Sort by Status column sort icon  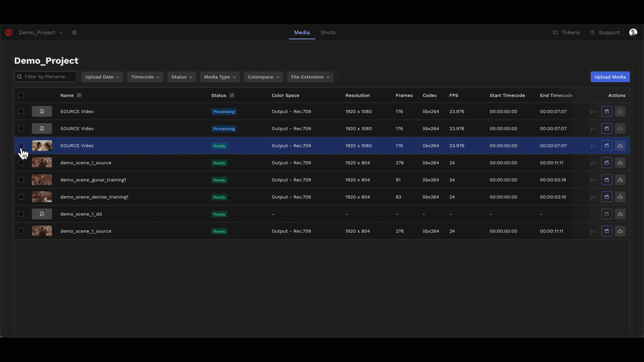click(232, 95)
